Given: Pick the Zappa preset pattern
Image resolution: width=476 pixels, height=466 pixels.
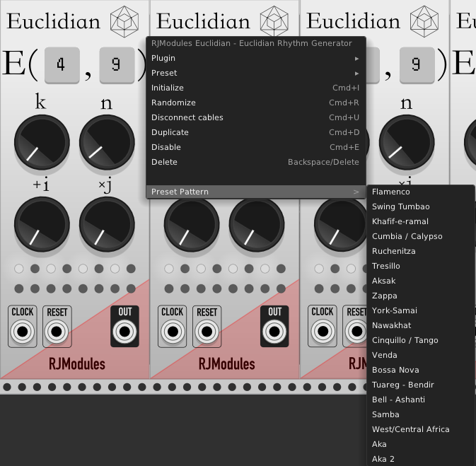Looking at the screenshot, I should 421,296.
